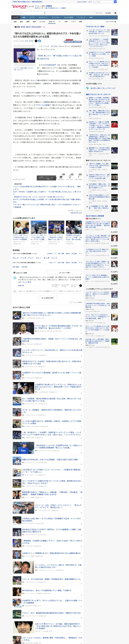Play the 36年ぶりの自力出場のハンドボール video
Screen dimensions: 129x644
pyautogui.click(x=114, y=197)
